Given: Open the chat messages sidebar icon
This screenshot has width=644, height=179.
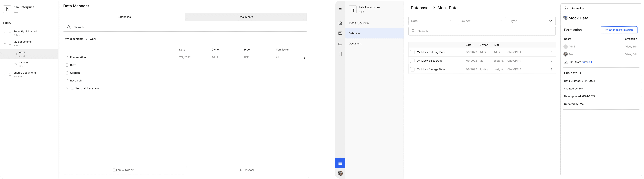Looking at the screenshot, I should coord(340,33).
